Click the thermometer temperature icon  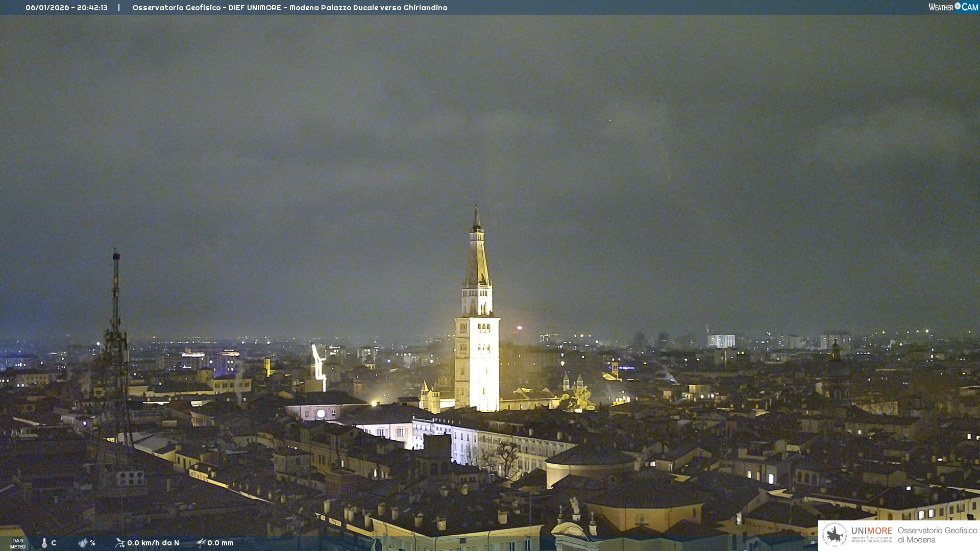[44, 543]
